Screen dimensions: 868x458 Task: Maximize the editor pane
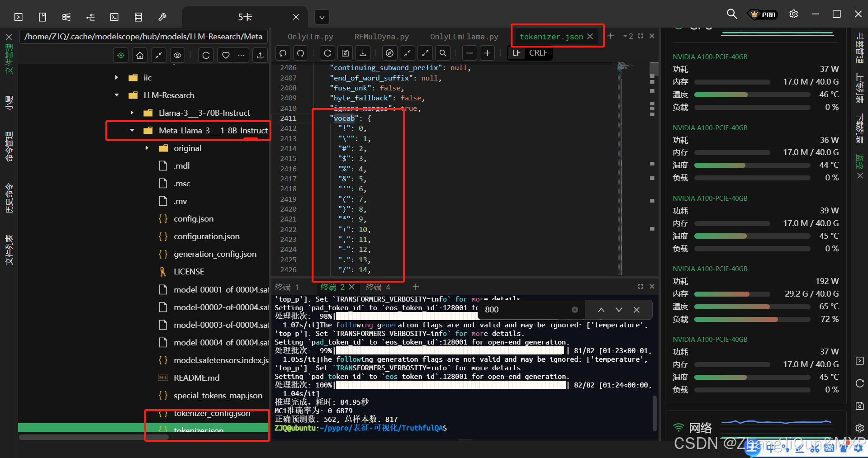(641, 36)
